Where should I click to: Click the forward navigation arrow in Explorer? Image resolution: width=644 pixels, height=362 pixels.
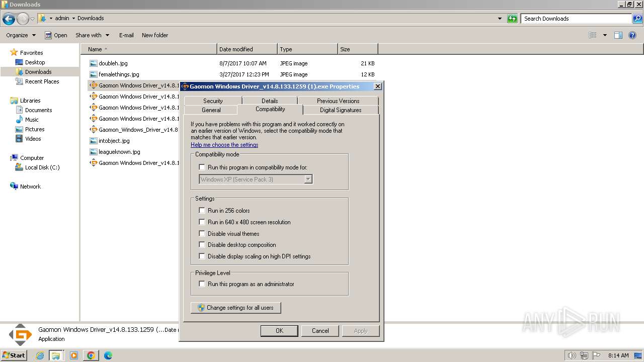tap(23, 19)
